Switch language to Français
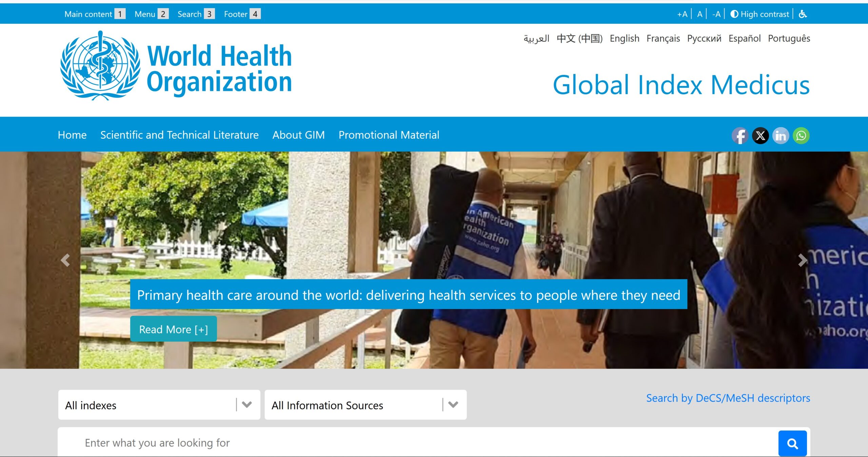The width and height of the screenshot is (868, 457). click(x=663, y=38)
